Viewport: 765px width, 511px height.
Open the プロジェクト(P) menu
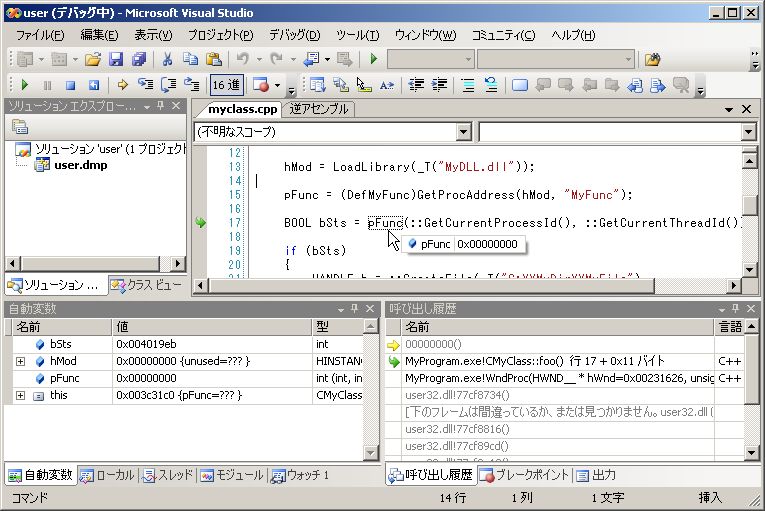(x=221, y=35)
